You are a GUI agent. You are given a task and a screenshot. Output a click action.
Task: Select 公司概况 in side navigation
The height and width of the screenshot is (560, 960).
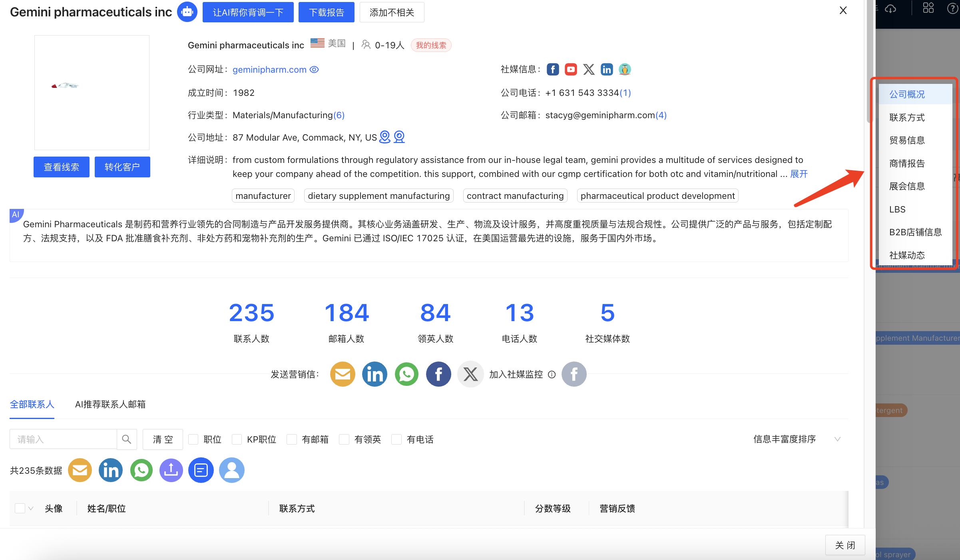click(915, 94)
